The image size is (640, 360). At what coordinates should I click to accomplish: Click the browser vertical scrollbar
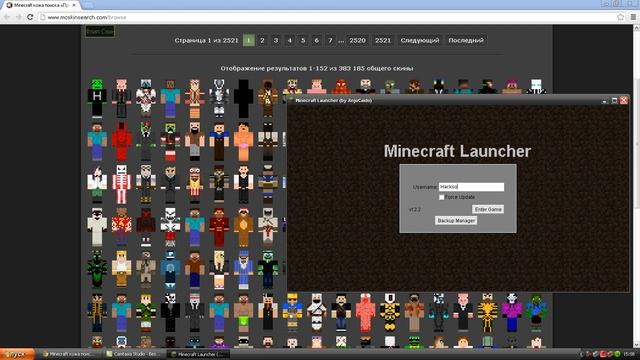click(x=636, y=186)
